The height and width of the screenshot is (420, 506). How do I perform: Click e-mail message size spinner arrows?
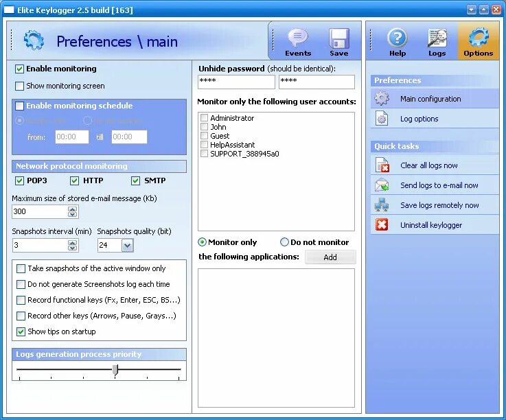click(x=72, y=211)
